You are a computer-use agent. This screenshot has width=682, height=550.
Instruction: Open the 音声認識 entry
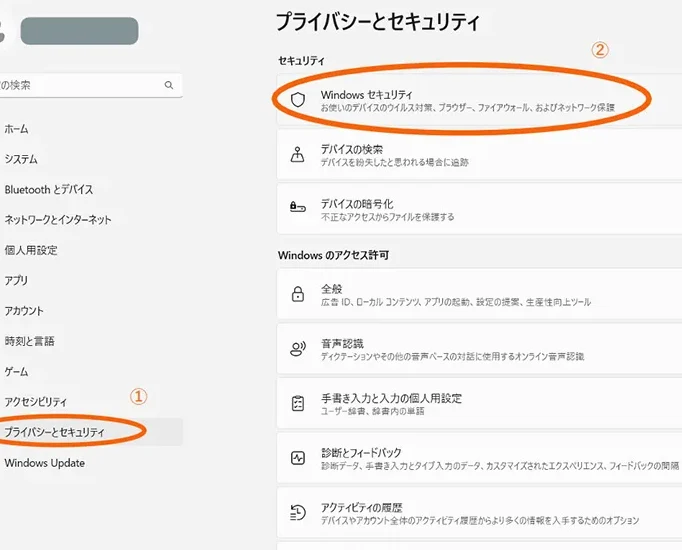pos(479,349)
